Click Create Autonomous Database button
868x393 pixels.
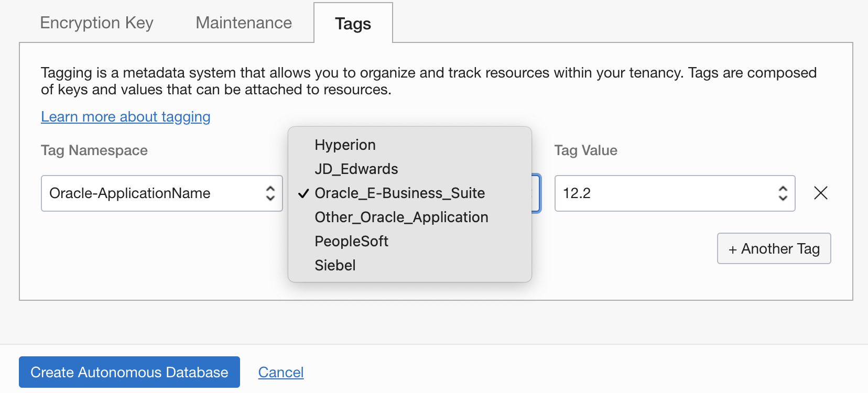tap(129, 372)
